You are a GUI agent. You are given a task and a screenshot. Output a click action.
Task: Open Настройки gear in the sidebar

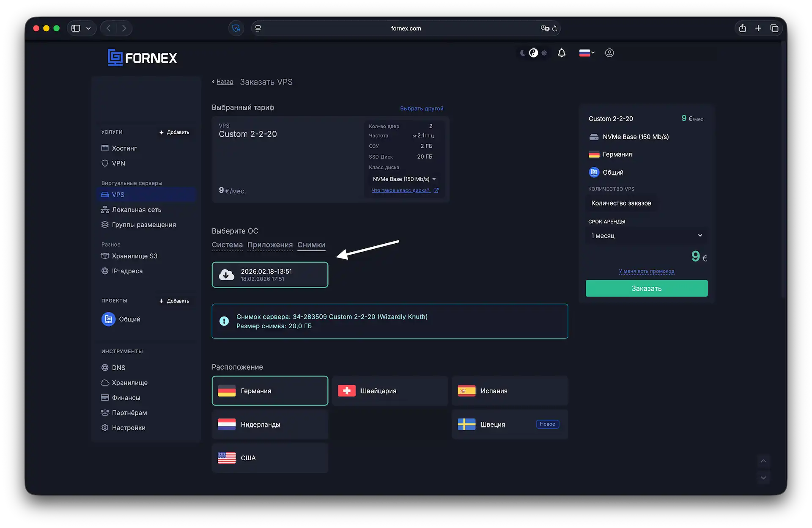123,428
